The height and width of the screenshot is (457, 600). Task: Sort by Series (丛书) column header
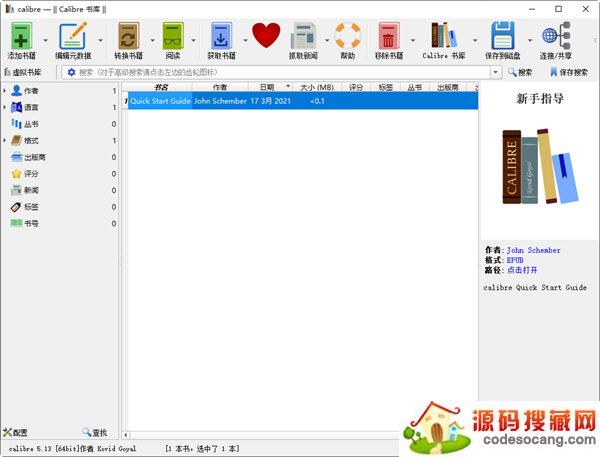(415, 87)
